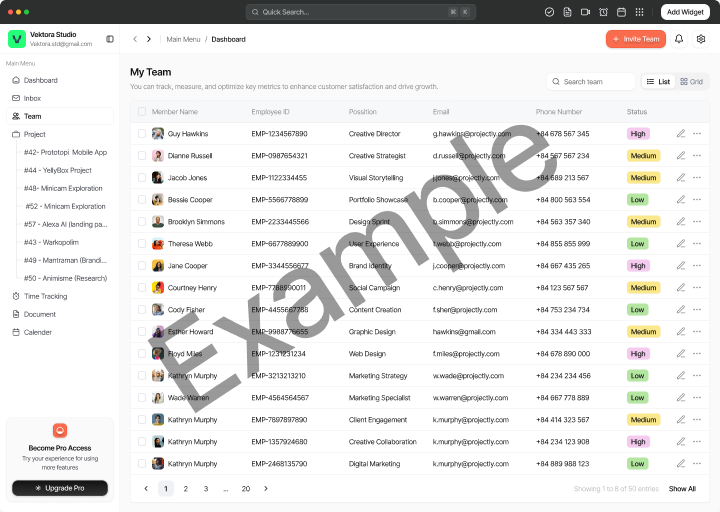Check the Guy Hawkins row checkbox
The height and width of the screenshot is (512, 720).
(x=142, y=134)
